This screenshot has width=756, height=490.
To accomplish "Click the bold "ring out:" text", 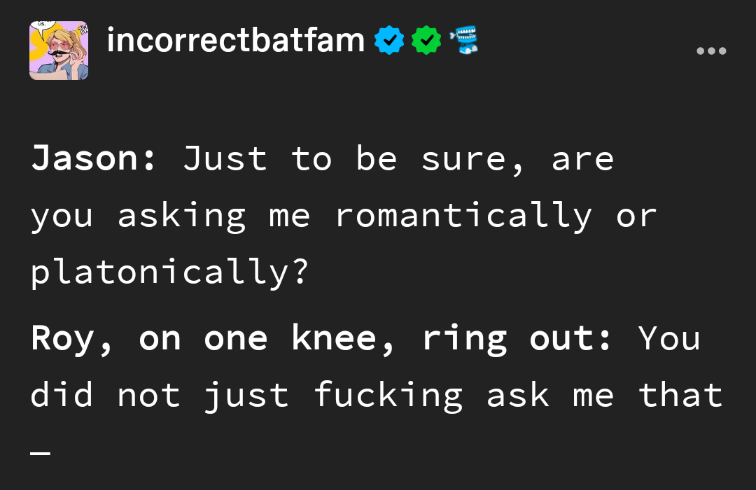I will pos(516,339).
